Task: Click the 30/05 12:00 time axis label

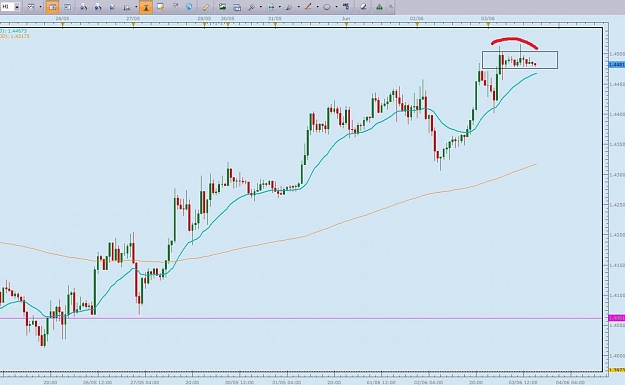Action: point(239,382)
